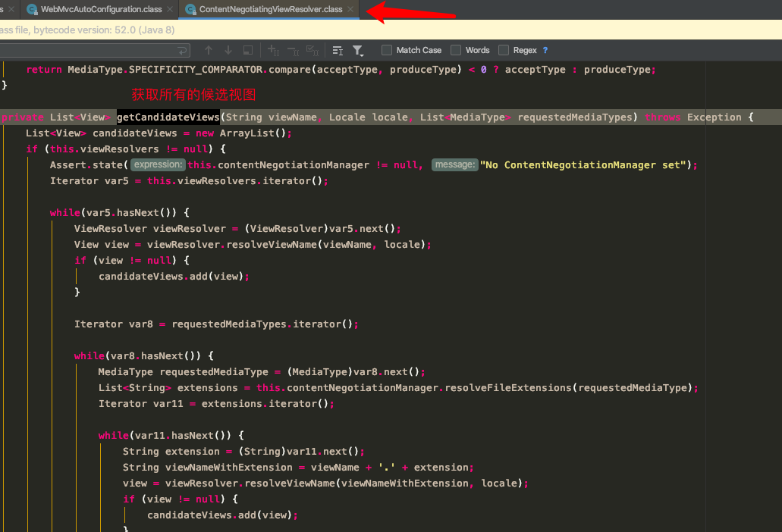
Task: Click 'String extension' declaration line
Action: click(x=171, y=452)
